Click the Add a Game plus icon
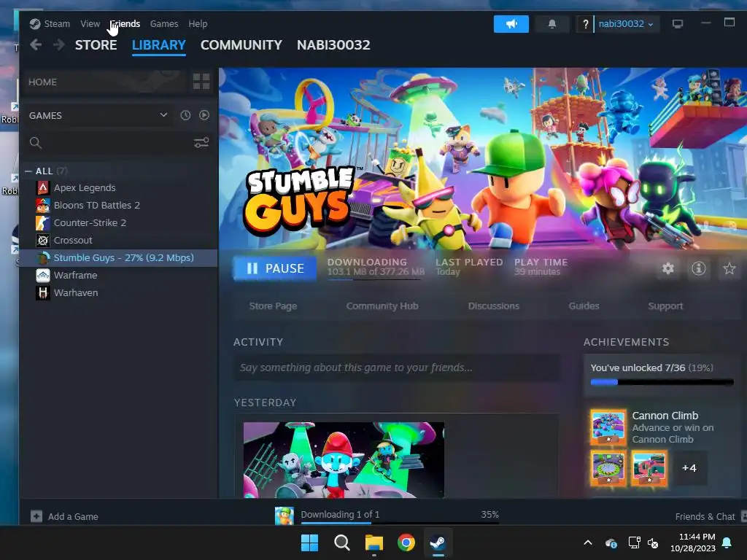Image resolution: width=747 pixels, height=560 pixels. pyautogui.click(x=36, y=516)
